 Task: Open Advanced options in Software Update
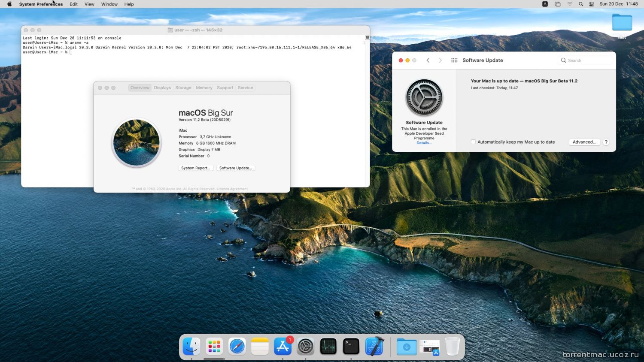[584, 142]
